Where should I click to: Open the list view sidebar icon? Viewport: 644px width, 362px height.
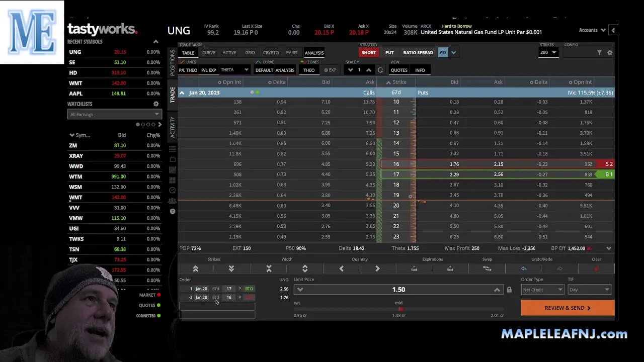[x=173, y=149]
